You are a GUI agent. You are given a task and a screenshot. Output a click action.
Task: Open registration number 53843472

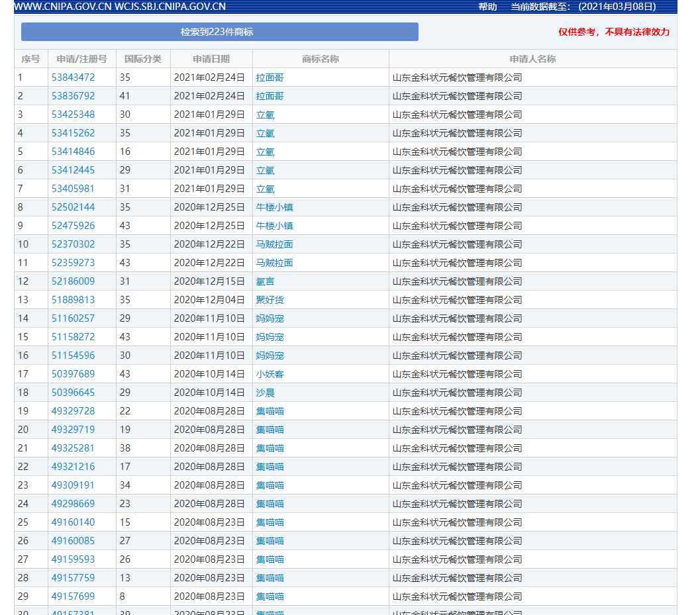pos(74,77)
